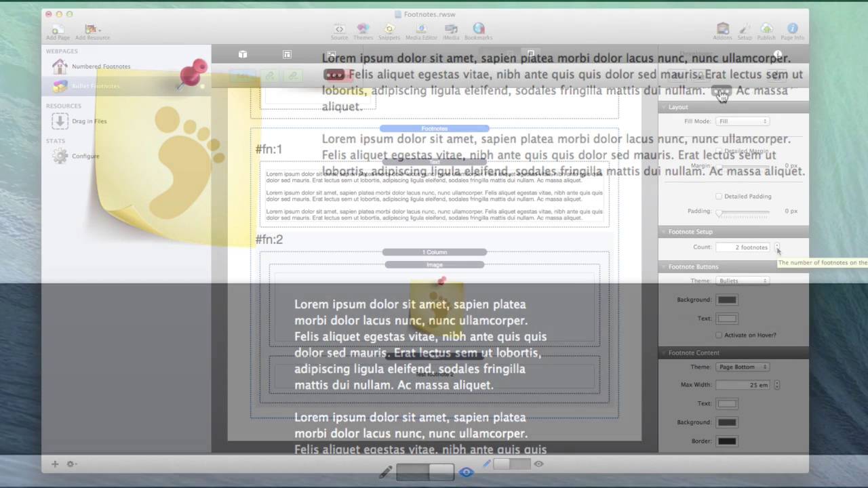This screenshot has height=488, width=868.
Task: Open the Source view icon
Action: tap(339, 29)
